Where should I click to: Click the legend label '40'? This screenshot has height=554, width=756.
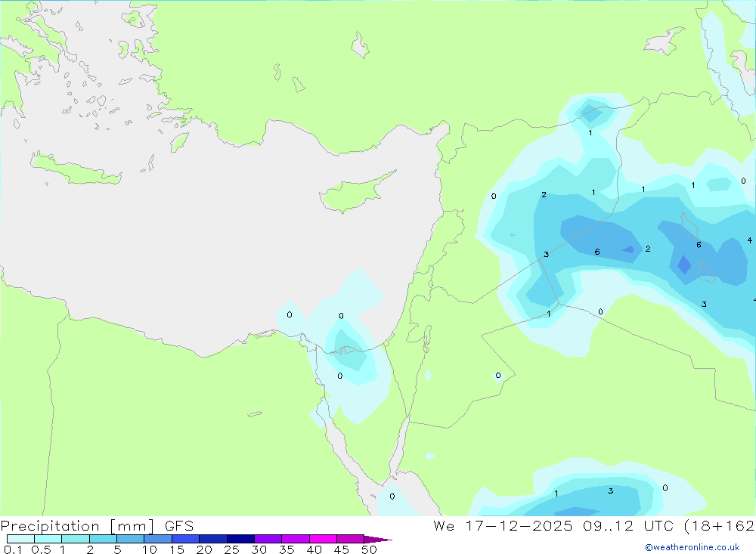[314, 549]
